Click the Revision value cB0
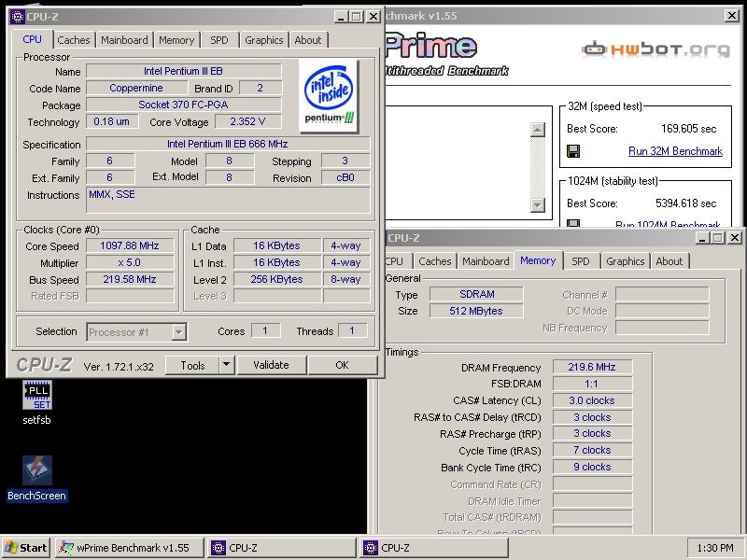The width and height of the screenshot is (747, 560). 345,177
